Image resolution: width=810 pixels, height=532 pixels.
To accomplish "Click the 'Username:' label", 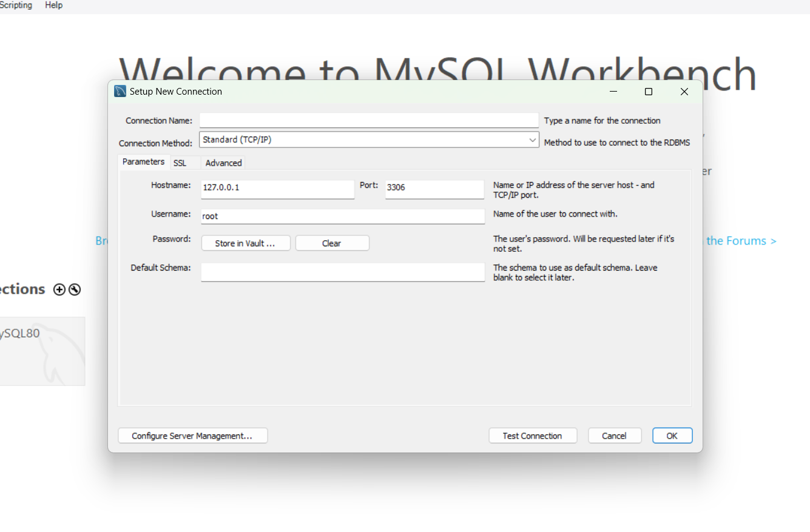I will click(x=171, y=214).
